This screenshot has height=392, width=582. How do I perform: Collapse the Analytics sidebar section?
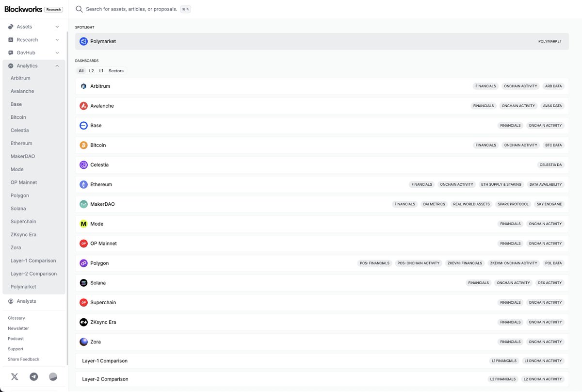click(x=57, y=65)
